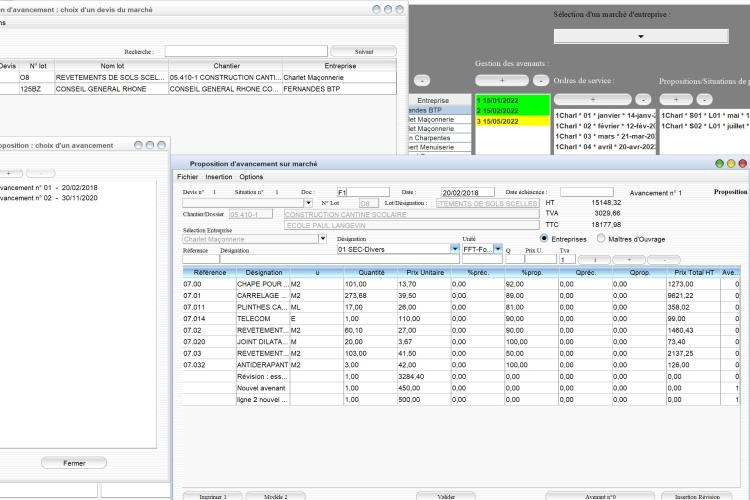Click the Tva input field
This screenshot has width=750, height=500.
[567, 259]
